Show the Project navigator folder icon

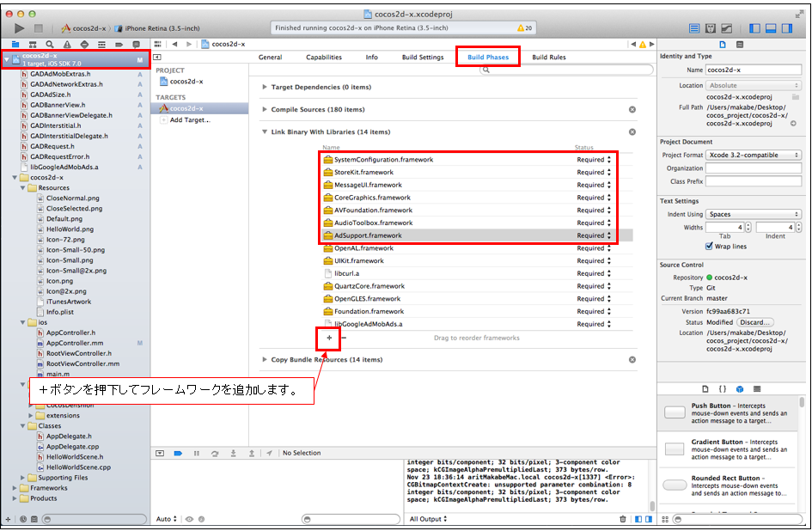(15, 45)
